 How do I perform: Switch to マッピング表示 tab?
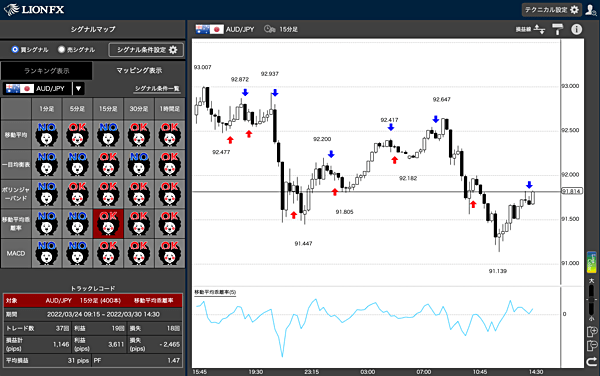(x=139, y=70)
